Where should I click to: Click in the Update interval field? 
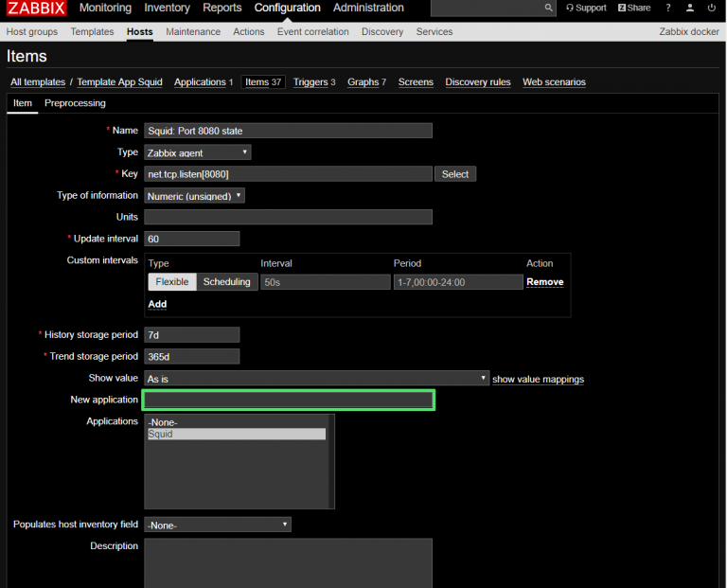[192, 239]
